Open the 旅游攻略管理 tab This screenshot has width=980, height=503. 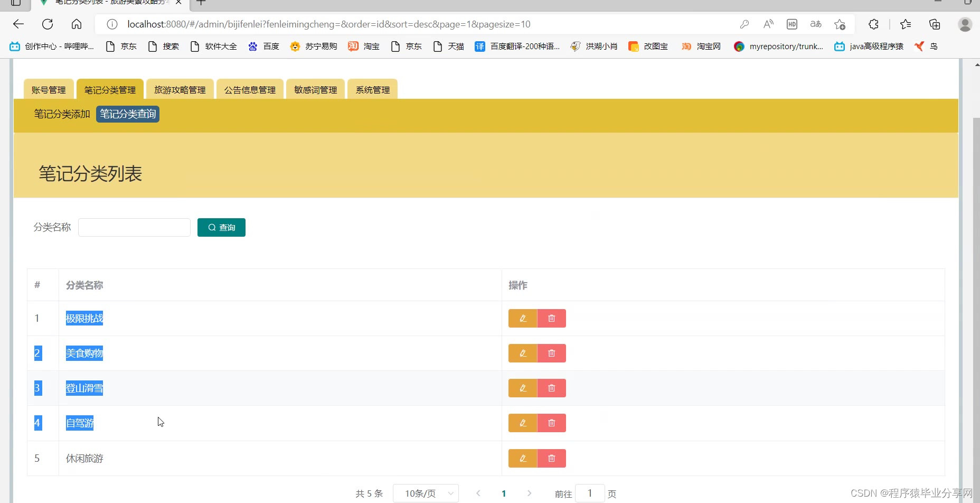tap(180, 89)
